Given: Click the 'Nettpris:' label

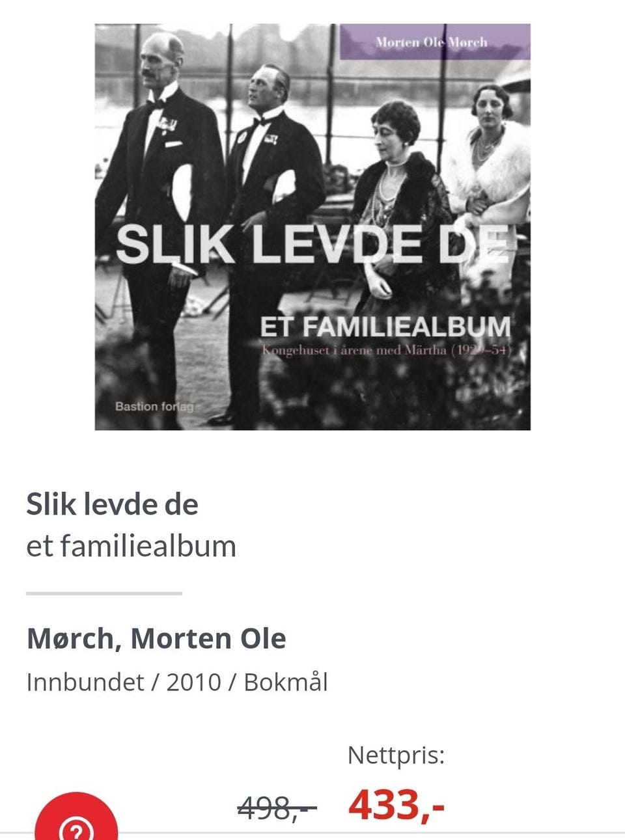Looking at the screenshot, I should [396, 755].
